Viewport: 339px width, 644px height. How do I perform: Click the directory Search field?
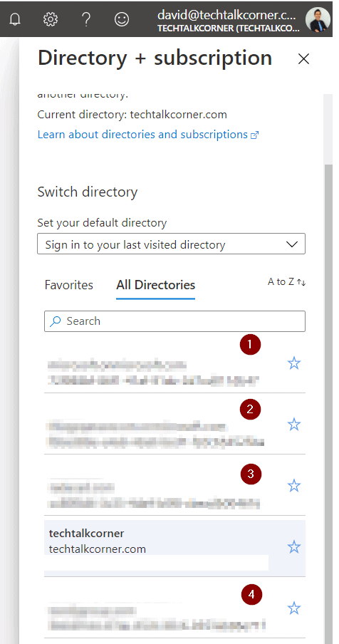(x=174, y=321)
